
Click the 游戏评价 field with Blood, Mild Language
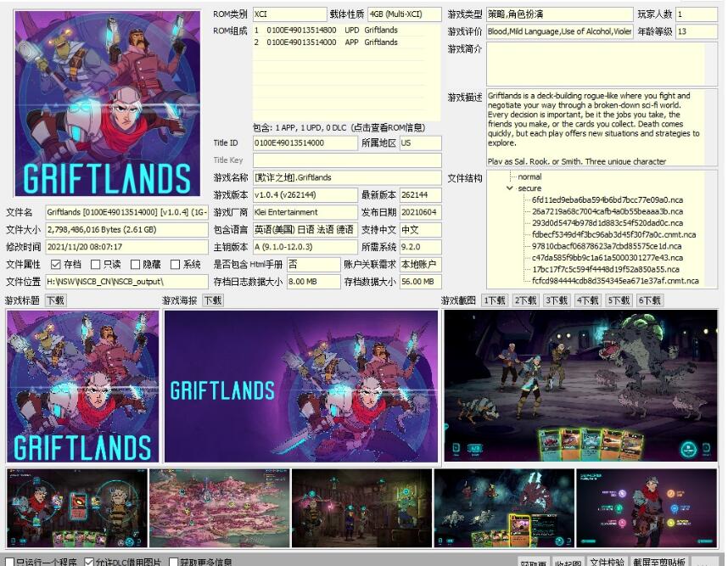pyautogui.click(x=560, y=31)
